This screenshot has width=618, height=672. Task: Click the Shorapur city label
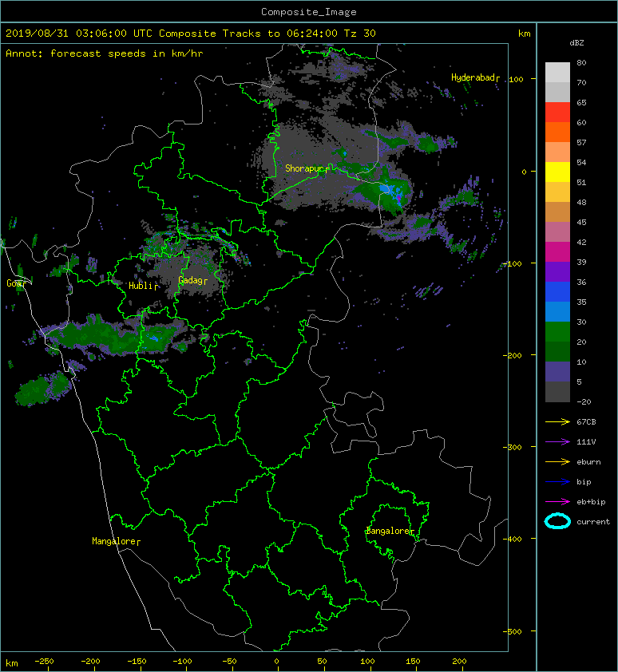coord(303,168)
